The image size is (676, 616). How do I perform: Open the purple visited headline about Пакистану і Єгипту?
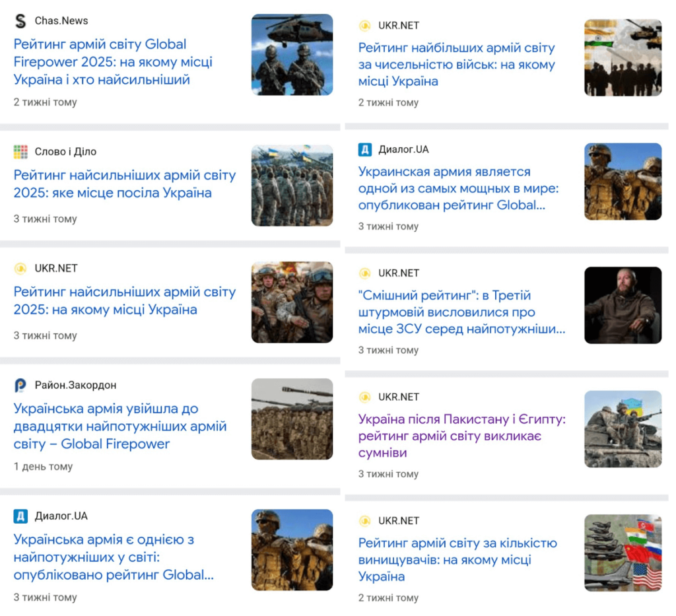[x=456, y=436]
